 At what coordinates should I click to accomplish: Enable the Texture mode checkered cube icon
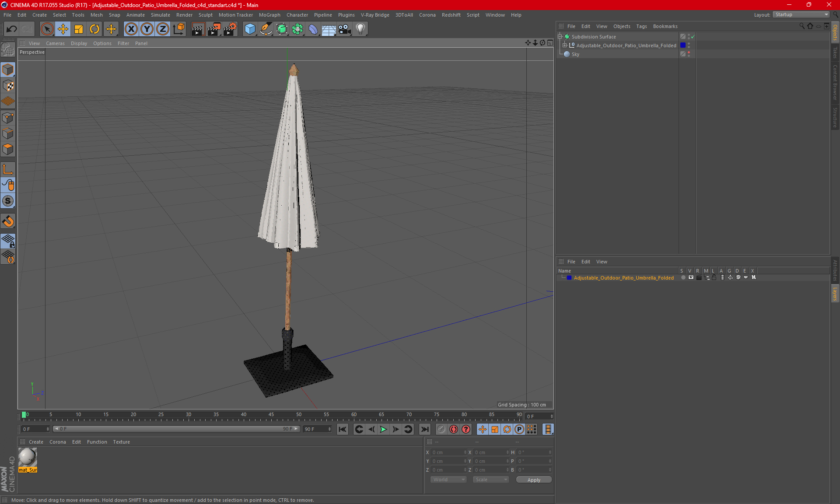click(x=8, y=86)
